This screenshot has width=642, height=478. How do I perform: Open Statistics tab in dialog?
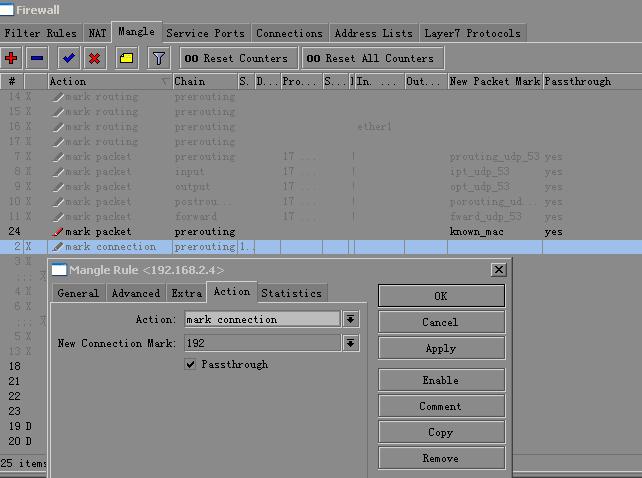(x=292, y=293)
